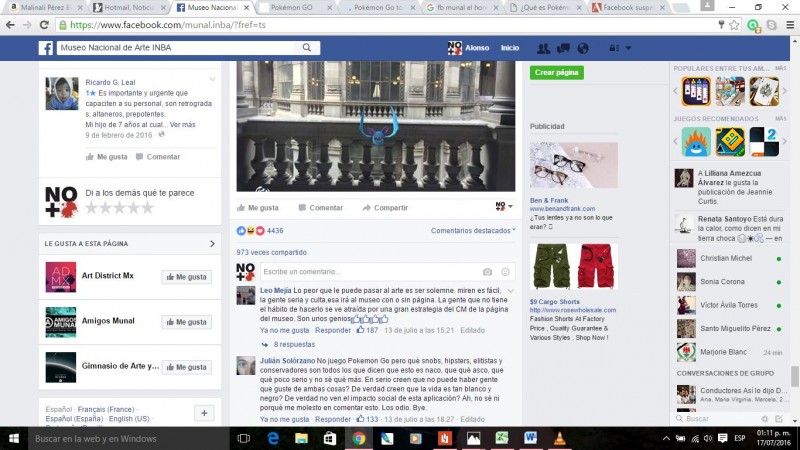Open Word from taskbar
The image size is (800, 450).
531,438
